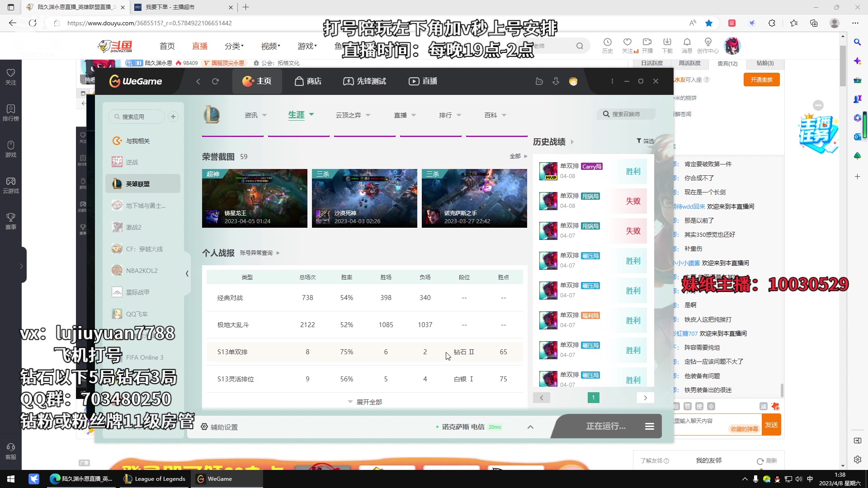
Task: Open the 历史战绩 section arrow
Action: [572, 142]
